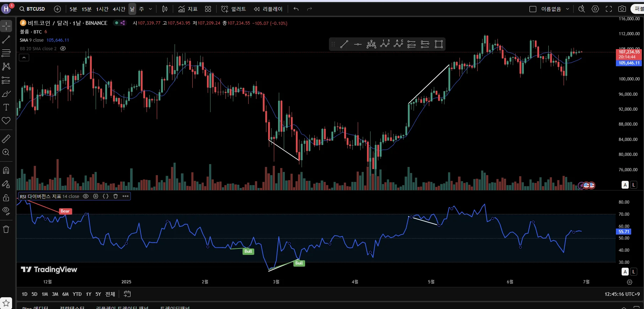644x309 pixels.
Task: Click the add symbol compare plus icon
Action: tap(57, 9)
